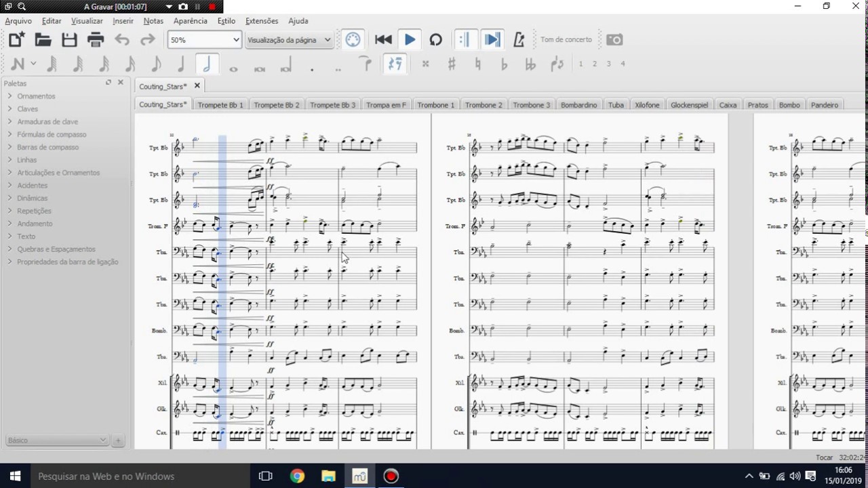Expand the Claves palette
The width and height of the screenshot is (868, 488).
[x=28, y=109]
